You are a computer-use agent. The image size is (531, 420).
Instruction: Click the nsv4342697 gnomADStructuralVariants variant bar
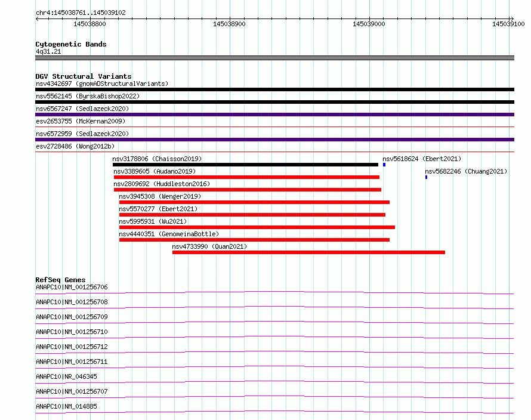click(274, 89)
